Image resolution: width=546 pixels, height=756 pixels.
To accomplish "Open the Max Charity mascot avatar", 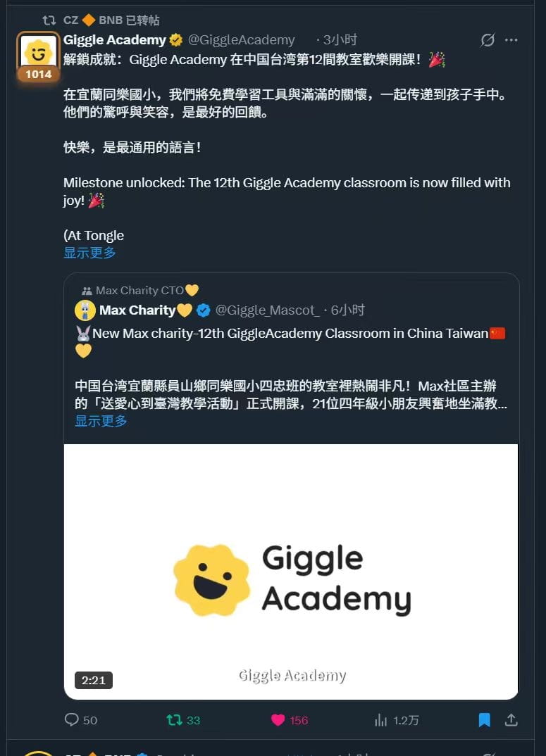I will (x=85, y=310).
